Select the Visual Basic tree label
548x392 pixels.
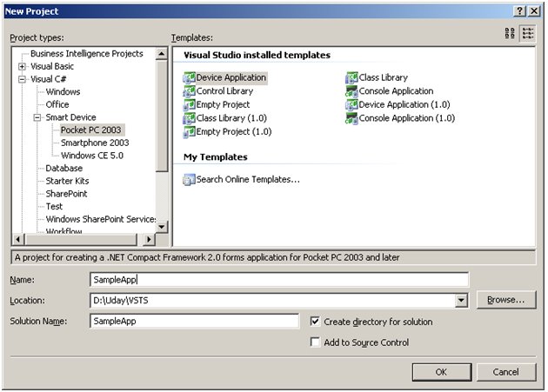(52, 66)
